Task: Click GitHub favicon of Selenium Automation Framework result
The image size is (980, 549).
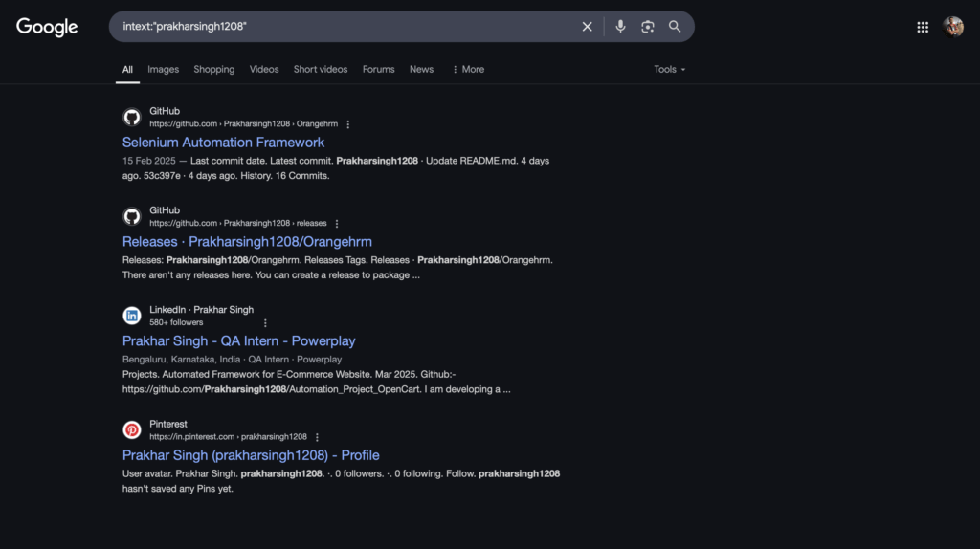Action: (x=132, y=117)
